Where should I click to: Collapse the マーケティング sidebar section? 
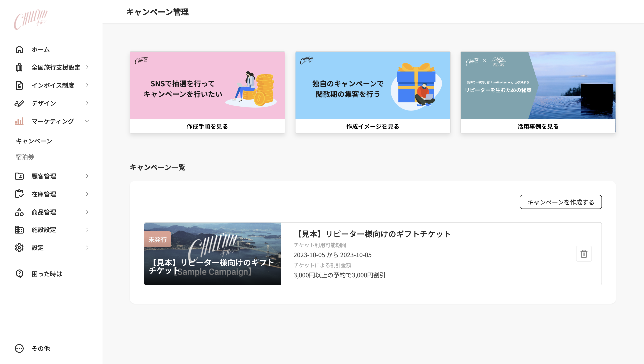click(x=87, y=121)
